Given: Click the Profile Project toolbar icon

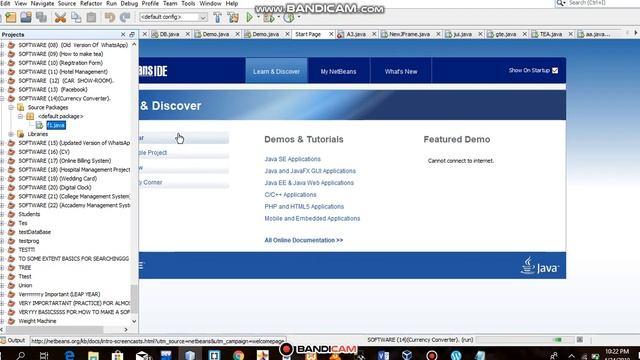Looking at the screenshot, I should click(x=289, y=18).
